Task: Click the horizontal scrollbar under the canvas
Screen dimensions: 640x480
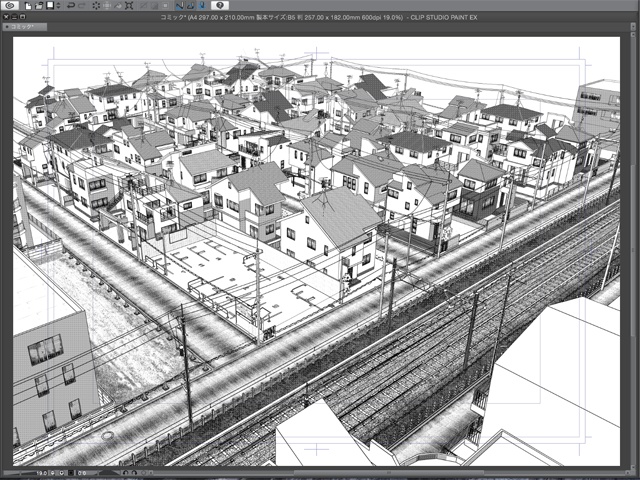Action: (390, 473)
